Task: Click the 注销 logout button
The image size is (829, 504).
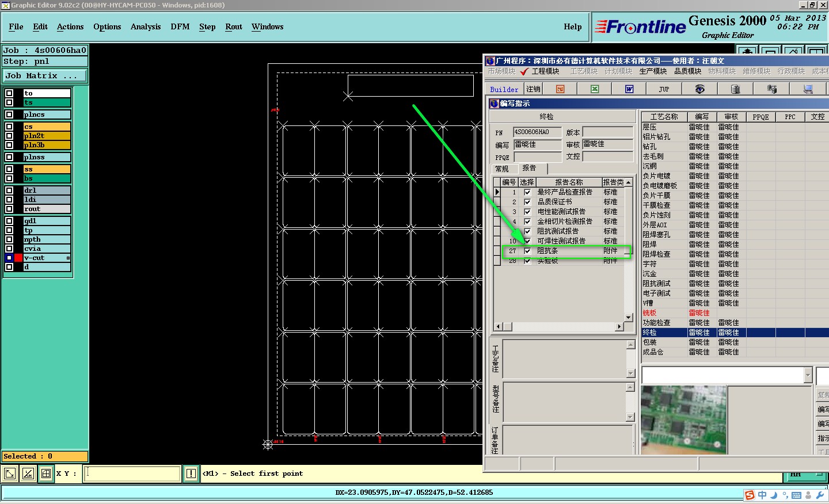Action: pos(534,89)
